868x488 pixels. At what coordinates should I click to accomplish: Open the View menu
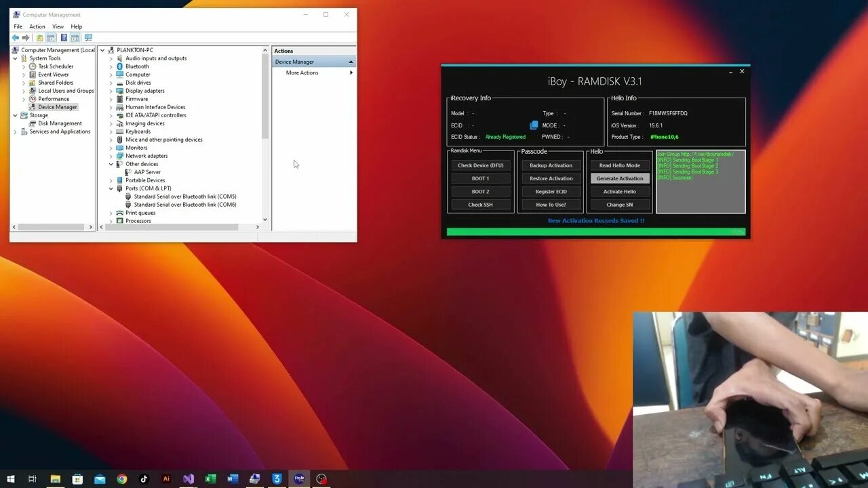pos(58,26)
